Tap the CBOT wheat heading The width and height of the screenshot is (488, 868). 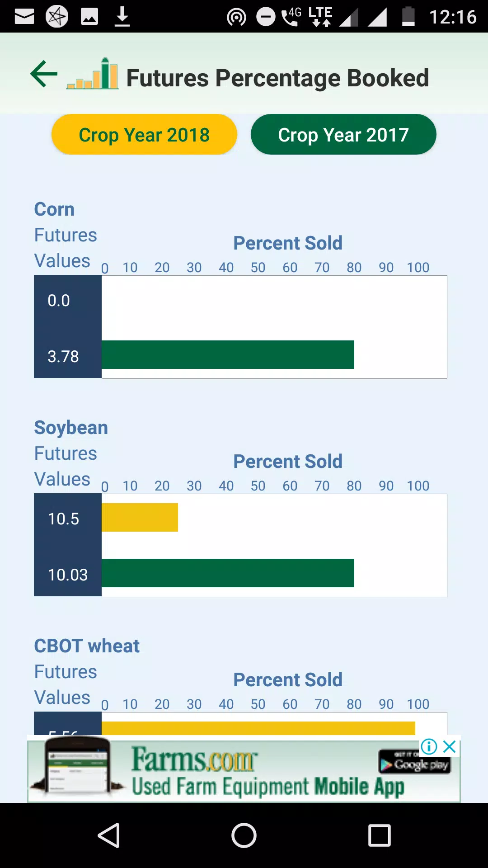87,646
